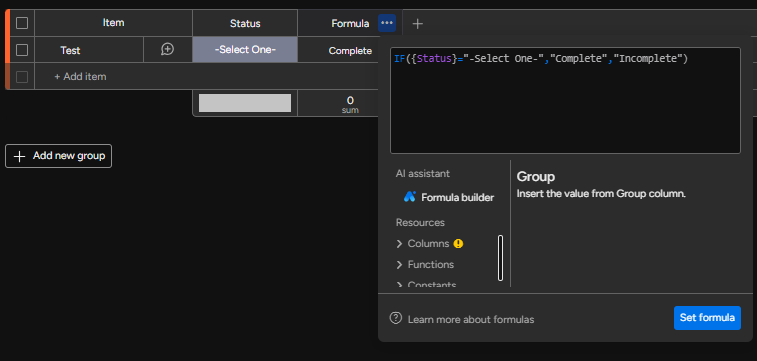Open conversation bubble for Test item
This screenshot has height=361, width=757.
167,49
